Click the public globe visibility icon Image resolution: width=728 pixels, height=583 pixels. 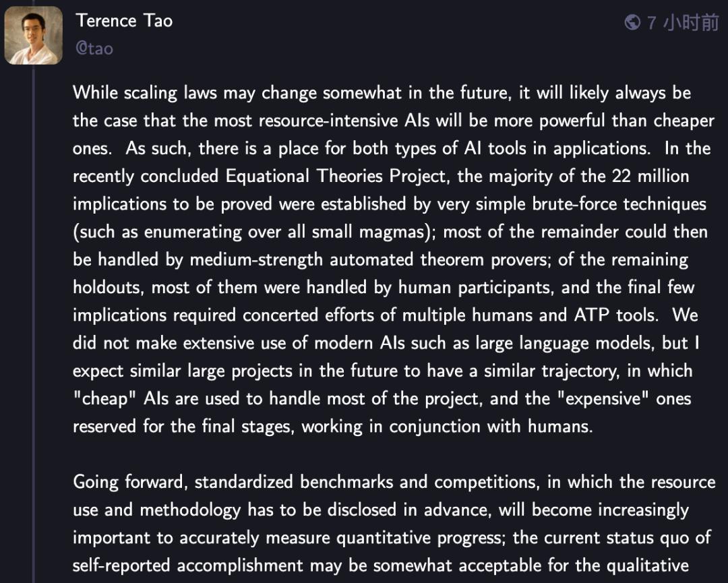632,22
